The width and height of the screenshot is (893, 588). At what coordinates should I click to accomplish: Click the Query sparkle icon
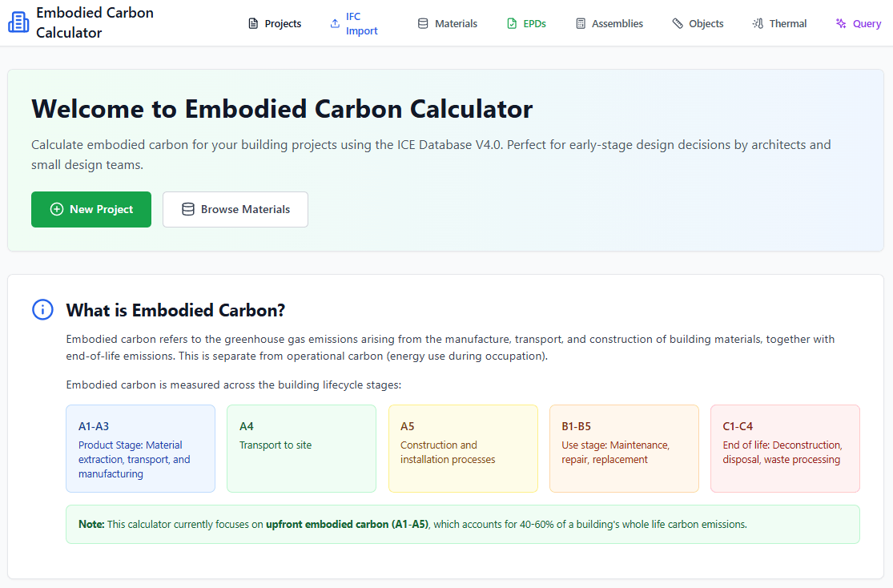coord(841,24)
